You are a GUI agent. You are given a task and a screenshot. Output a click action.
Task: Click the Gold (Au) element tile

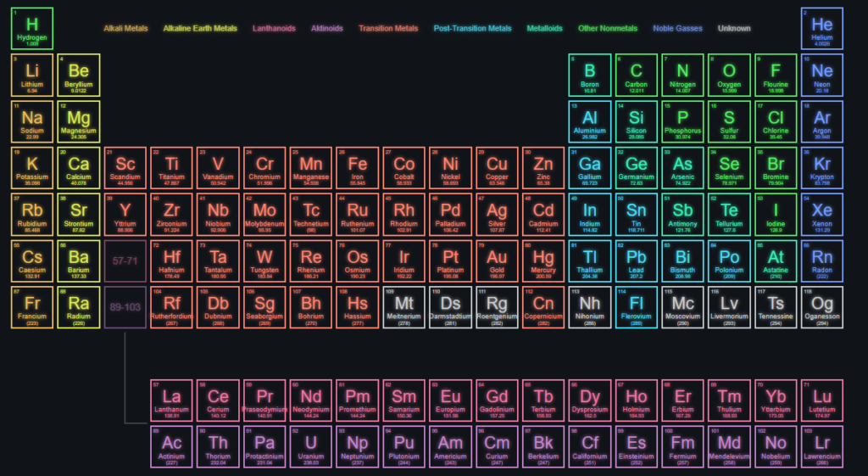[497, 261]
